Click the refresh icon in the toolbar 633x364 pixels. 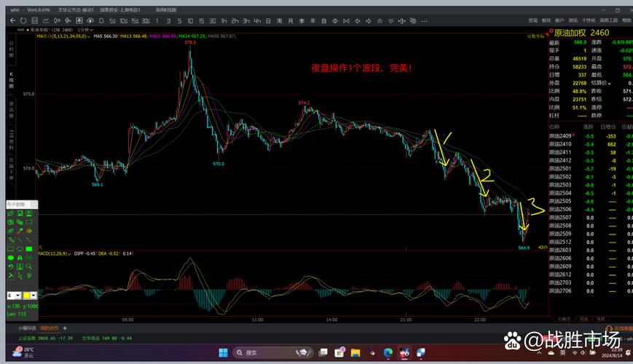[x=23, y=20]
